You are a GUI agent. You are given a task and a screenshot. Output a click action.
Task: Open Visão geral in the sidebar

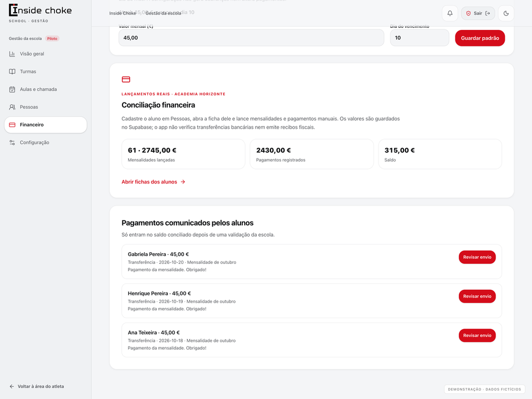(45, 54)
